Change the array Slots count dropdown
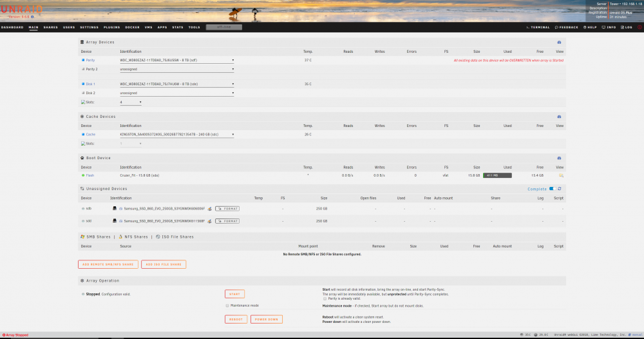 click(131, 102)
